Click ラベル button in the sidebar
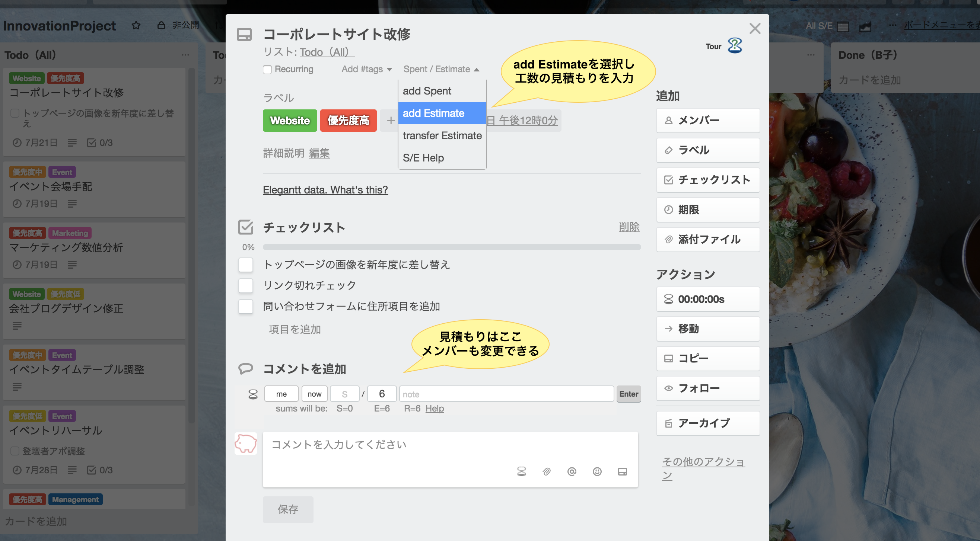This screenshot has height=541, width=980. (708, 150)
